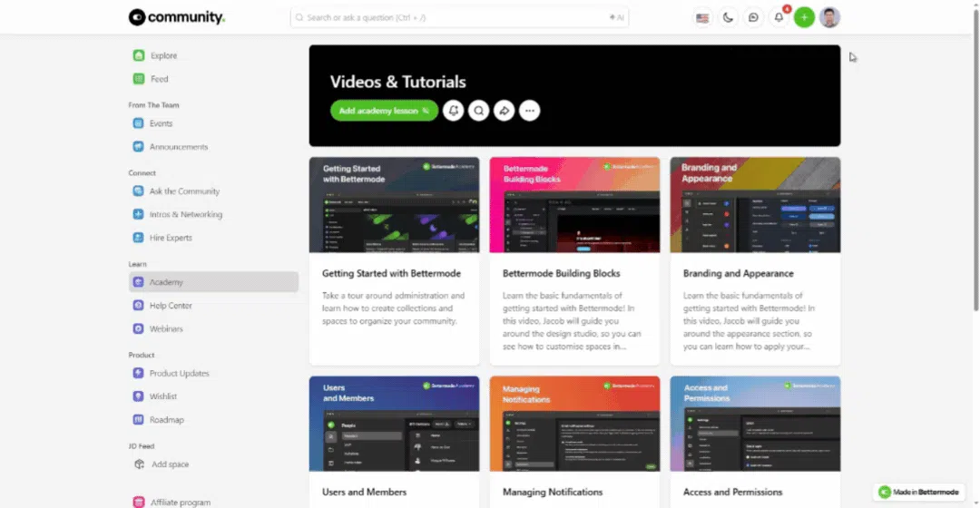The height and width of the screenshot is (508, 980).
Task: Click the Roadmap icon
Action: (138, 420)
